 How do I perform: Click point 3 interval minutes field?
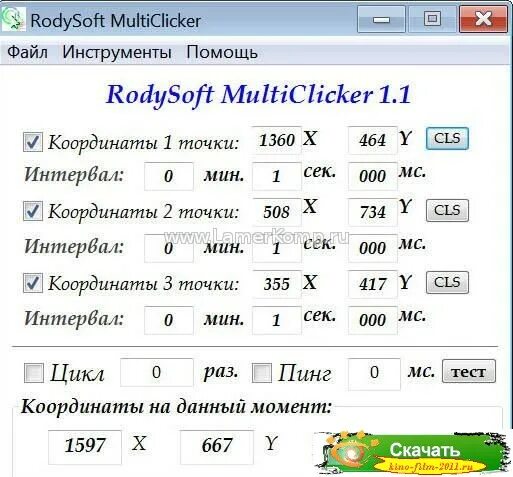169,320
